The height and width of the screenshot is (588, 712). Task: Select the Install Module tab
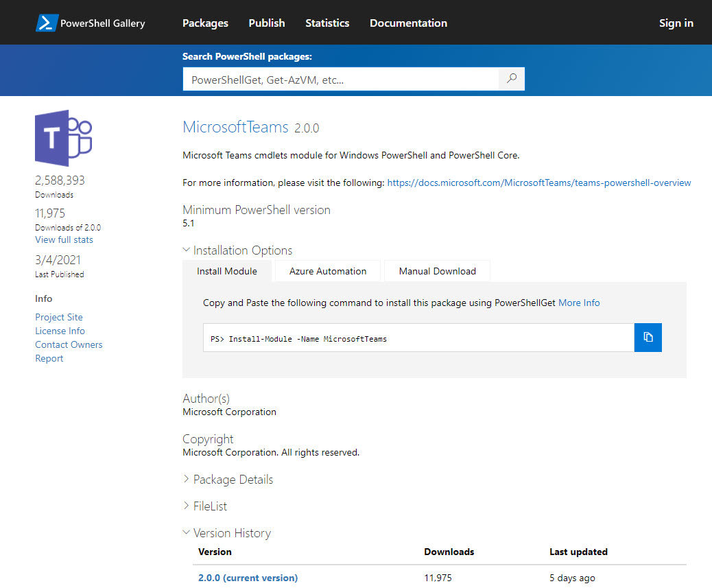227,271
